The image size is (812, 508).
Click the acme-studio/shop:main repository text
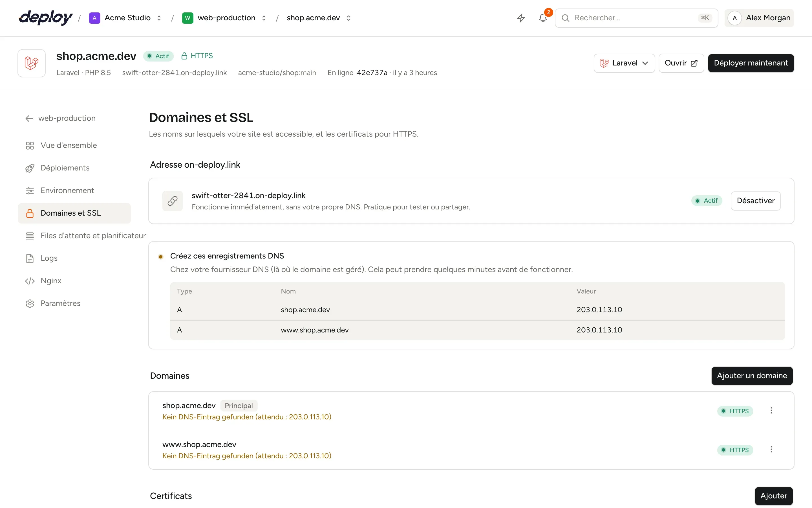tap(277, 73)
